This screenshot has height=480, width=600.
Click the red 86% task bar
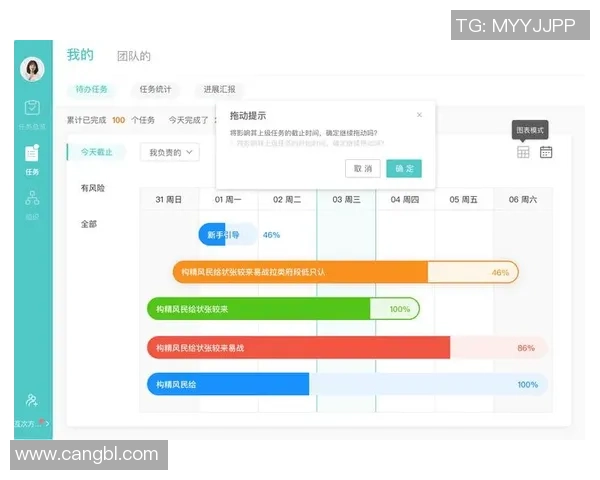(347, 348)
